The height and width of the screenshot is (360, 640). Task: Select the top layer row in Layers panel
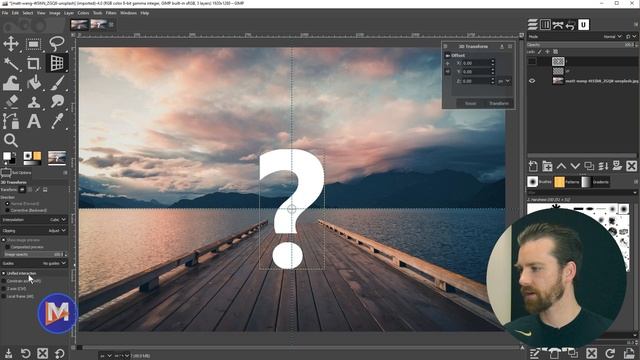[x=583, y=61]
